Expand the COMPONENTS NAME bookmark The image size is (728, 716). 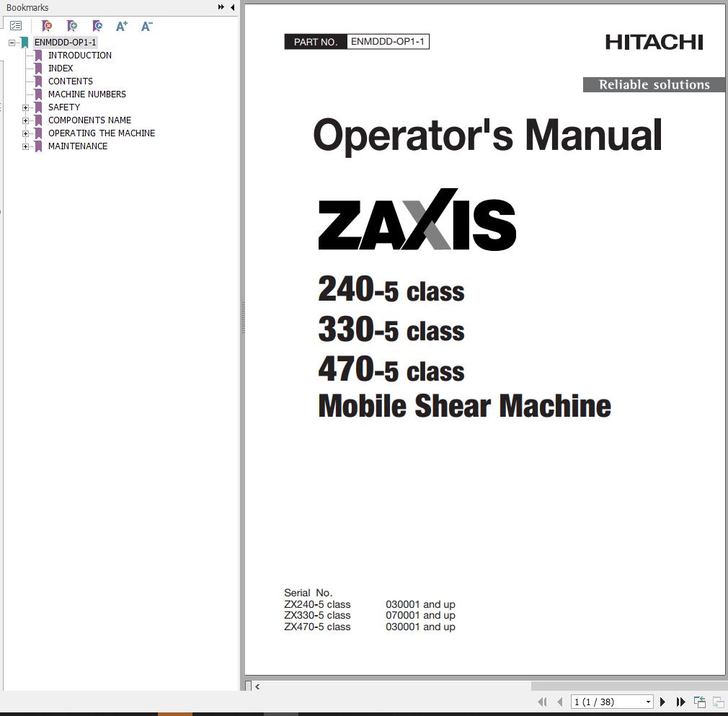[26, 120]
